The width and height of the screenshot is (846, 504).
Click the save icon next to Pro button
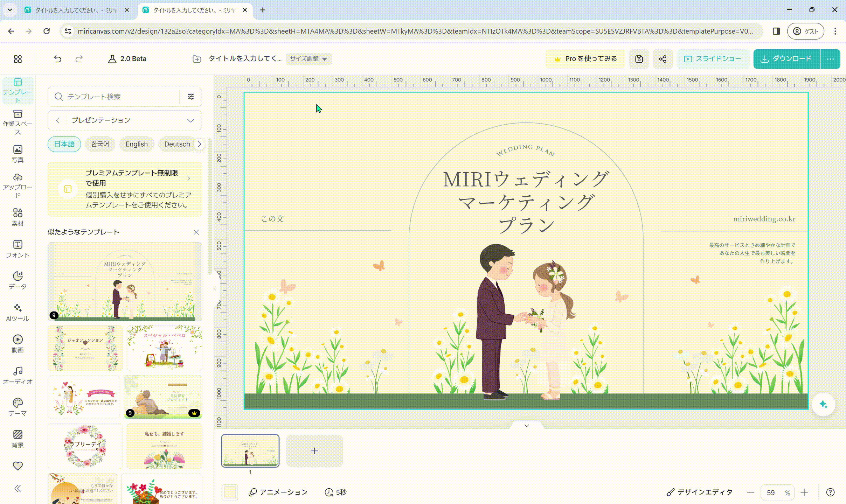click(x=639, y=58)
